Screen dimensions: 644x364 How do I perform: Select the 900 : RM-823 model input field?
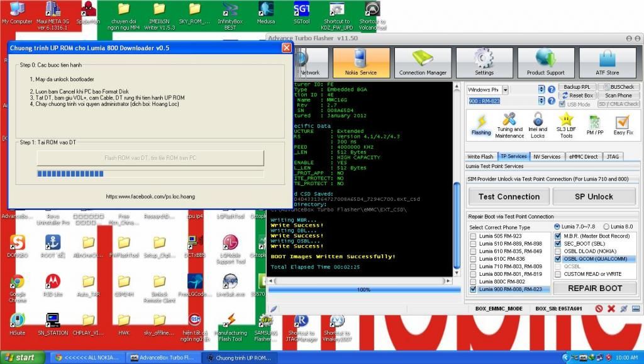[502, 101]
